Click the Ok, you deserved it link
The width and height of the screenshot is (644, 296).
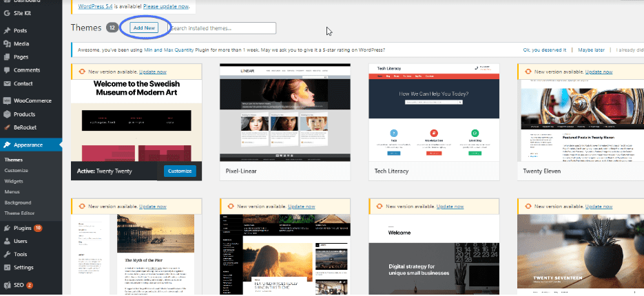[x=545, y=50]
